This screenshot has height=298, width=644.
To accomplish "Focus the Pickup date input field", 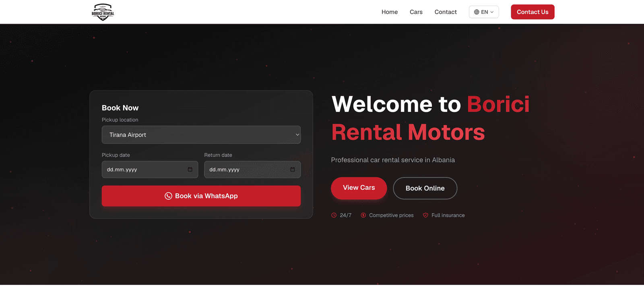I will coord(150,170).
